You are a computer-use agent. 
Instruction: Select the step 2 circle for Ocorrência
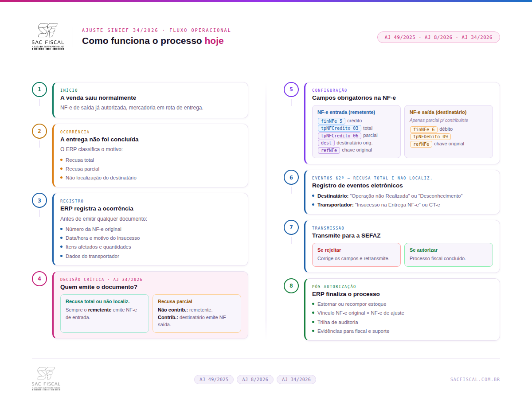click(x=39, y=131)
